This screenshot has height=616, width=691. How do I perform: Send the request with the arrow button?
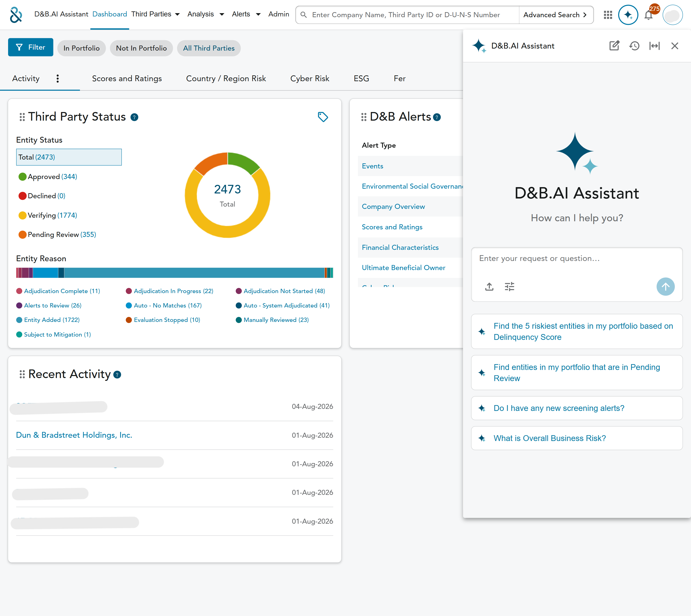click(x=666, y=287)
